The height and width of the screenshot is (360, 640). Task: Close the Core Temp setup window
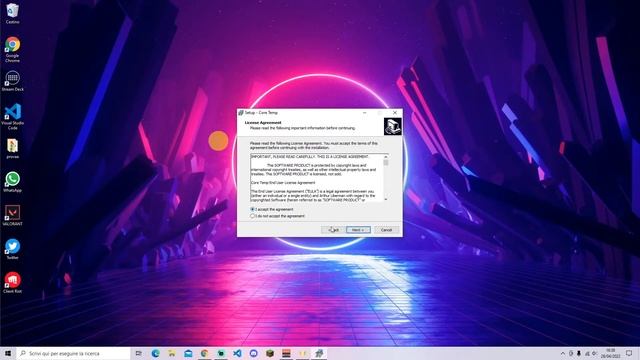click(395, 113)
